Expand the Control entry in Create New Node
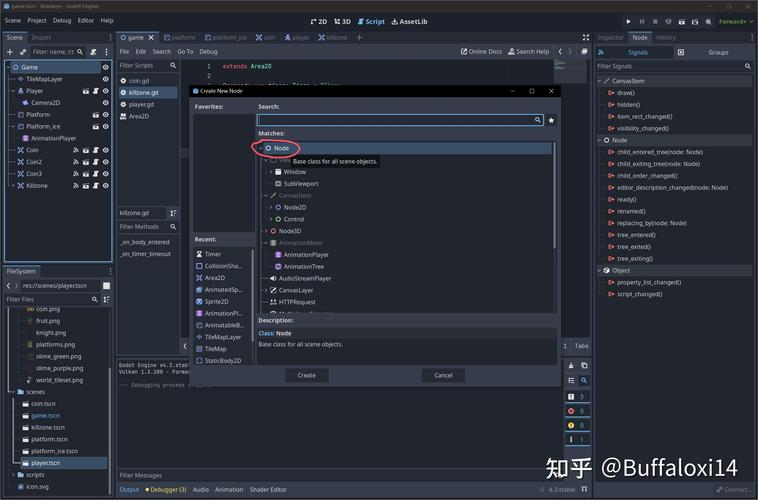 (271, 220)
